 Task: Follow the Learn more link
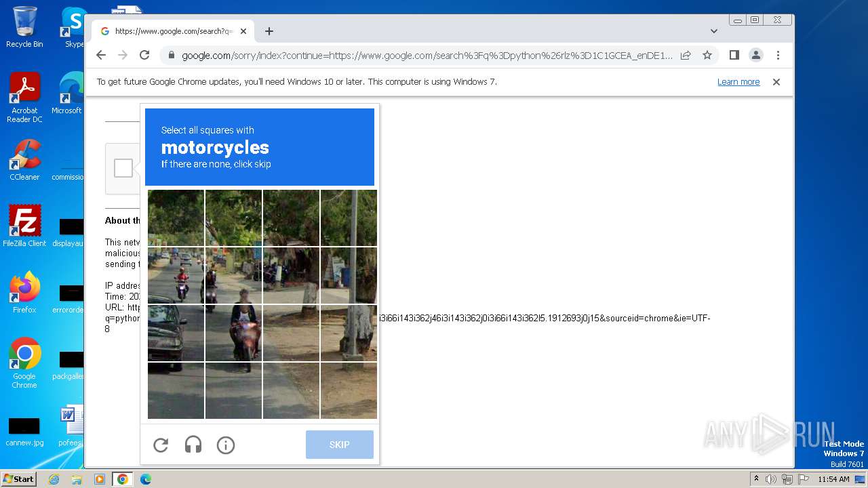738,82
